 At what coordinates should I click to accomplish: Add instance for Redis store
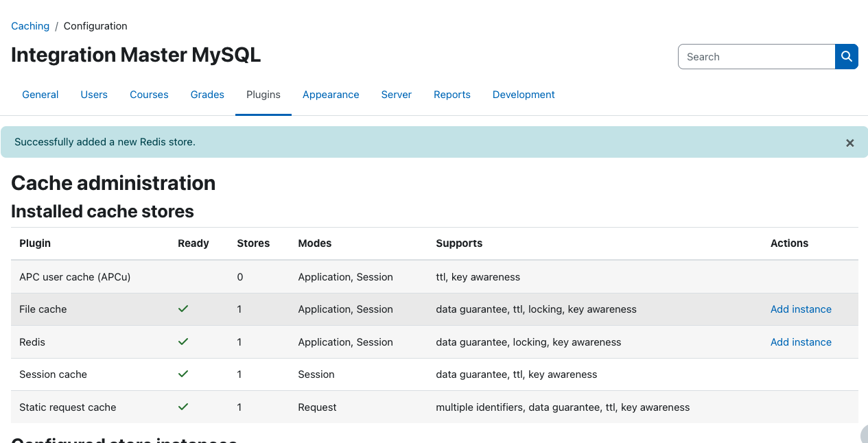click(801, 342)
